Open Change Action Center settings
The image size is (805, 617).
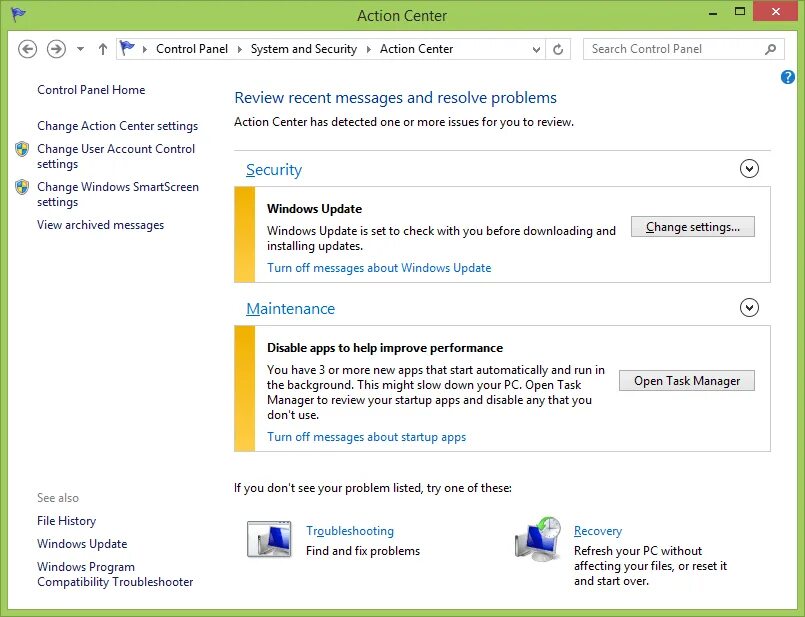point(117,126)
